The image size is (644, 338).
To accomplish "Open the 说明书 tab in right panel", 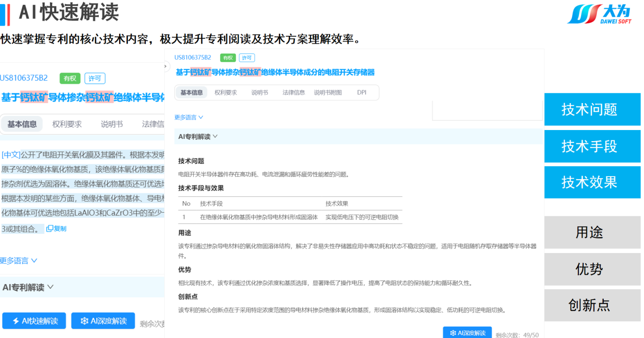I will coord(260,92).
